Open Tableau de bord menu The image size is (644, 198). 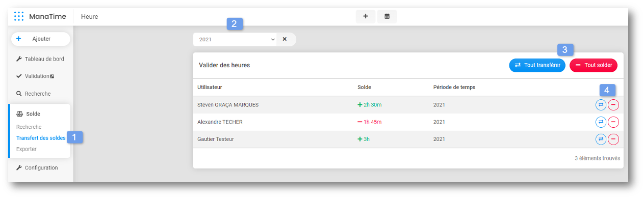40,59
